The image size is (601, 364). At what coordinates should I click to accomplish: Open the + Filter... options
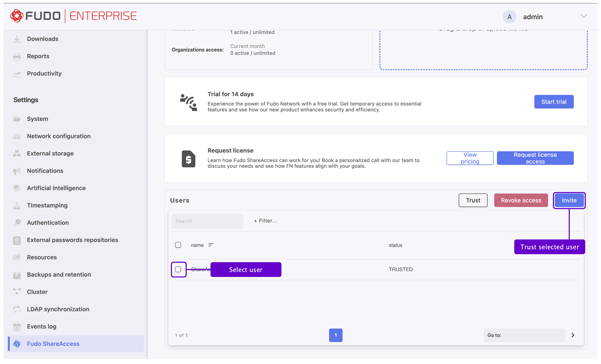pyautogui.click(x=265, y=221)
